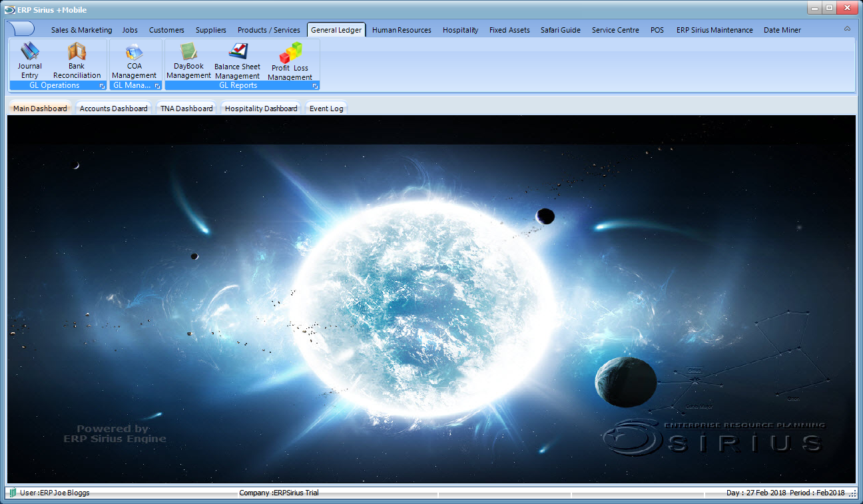Close the ERP Sirius window
863x504 pixels.
coord(848,7)
